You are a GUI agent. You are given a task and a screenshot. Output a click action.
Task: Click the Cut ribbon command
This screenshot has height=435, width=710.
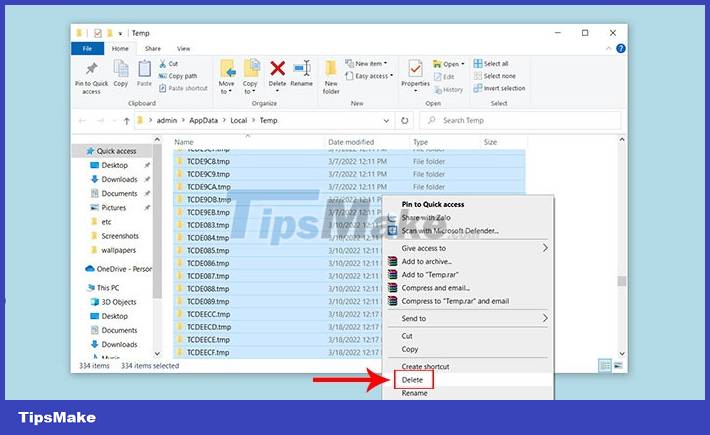pos(169,64)
